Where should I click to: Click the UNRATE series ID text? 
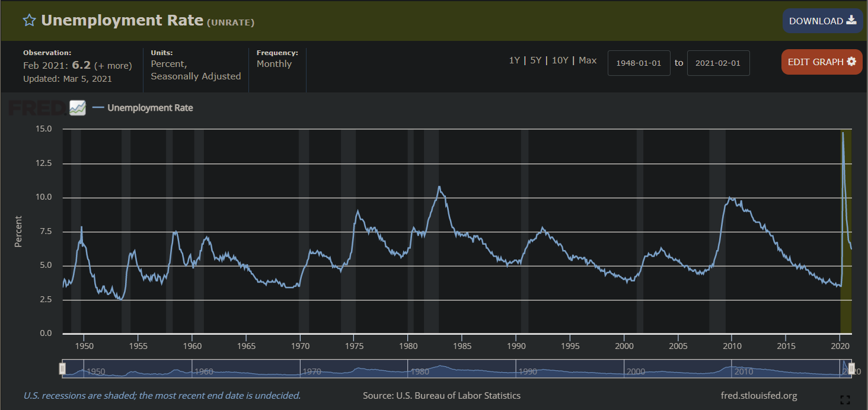[x=231, y=23]
